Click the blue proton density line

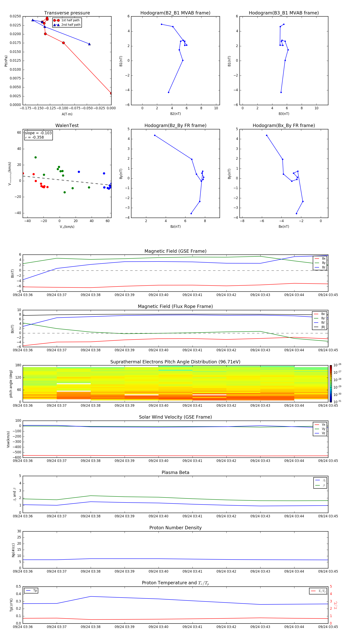(175, 559)
